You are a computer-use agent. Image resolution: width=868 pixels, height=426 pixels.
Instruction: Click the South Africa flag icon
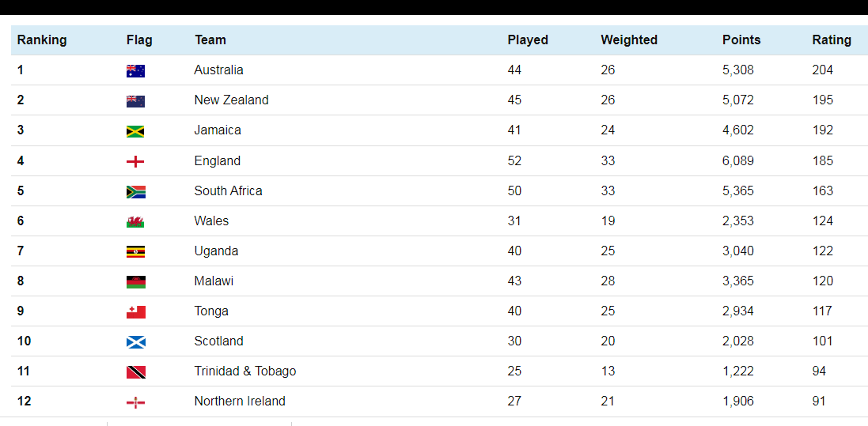(135, 191)
